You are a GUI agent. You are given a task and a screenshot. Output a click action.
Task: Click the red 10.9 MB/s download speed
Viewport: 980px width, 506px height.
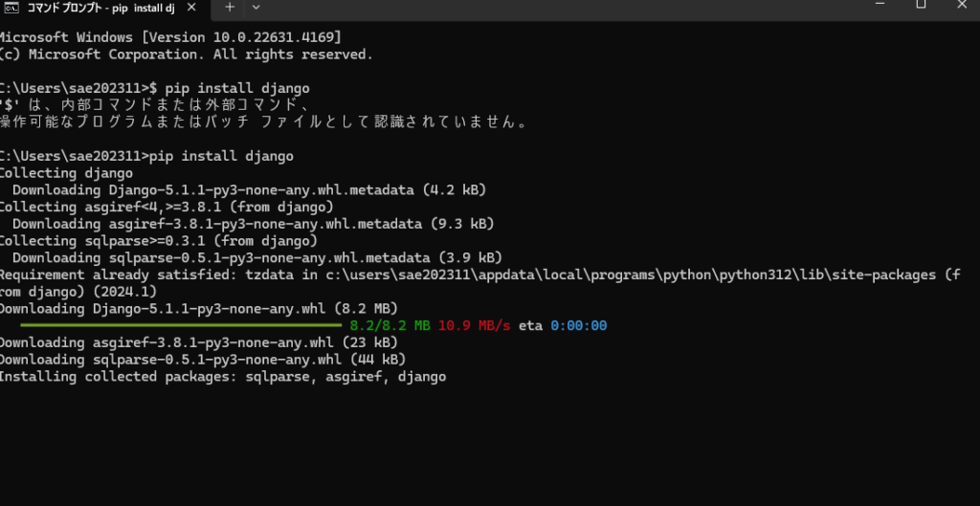click(475, 325)
